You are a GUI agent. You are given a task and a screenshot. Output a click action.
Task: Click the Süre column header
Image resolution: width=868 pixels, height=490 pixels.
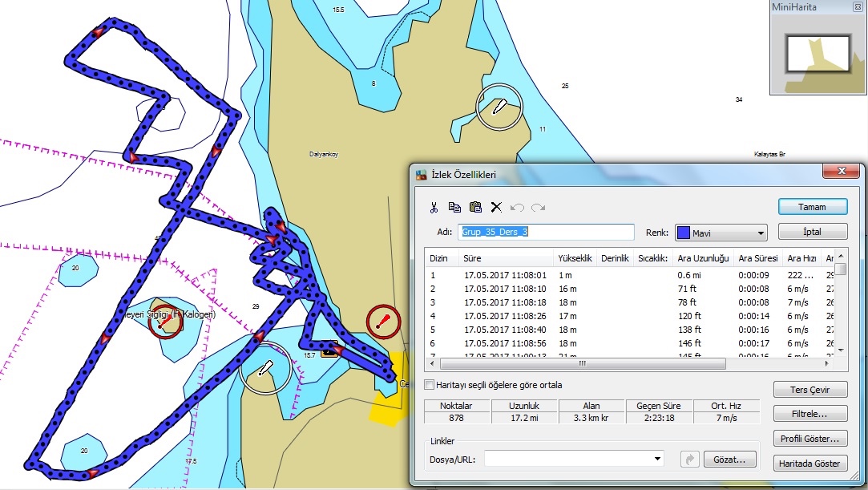506,258
